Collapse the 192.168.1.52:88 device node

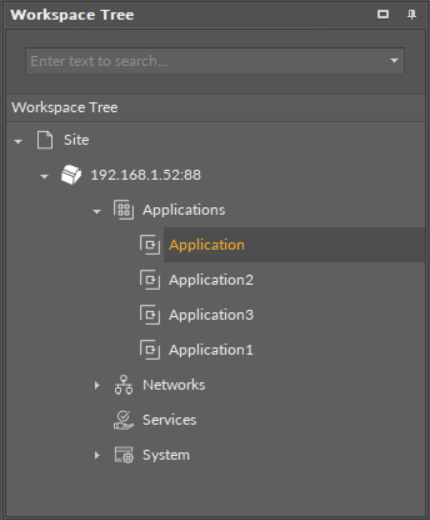point(44,176)
